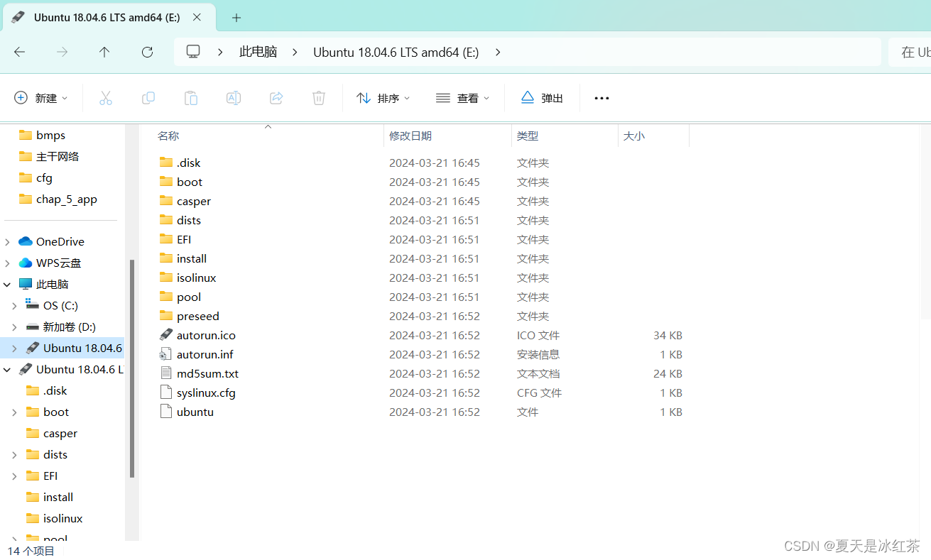Sort by the 修改日期 column header
This screenshot has height=560, width=931.
410,136
